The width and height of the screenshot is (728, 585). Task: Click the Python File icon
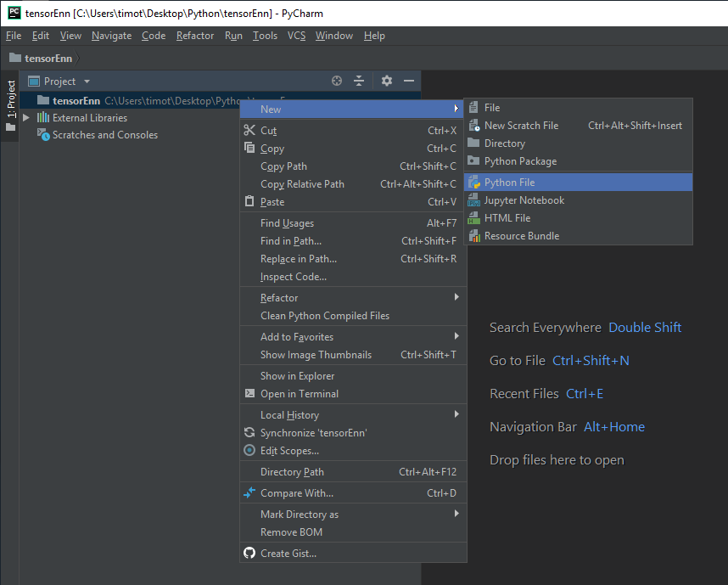(473, 183)
